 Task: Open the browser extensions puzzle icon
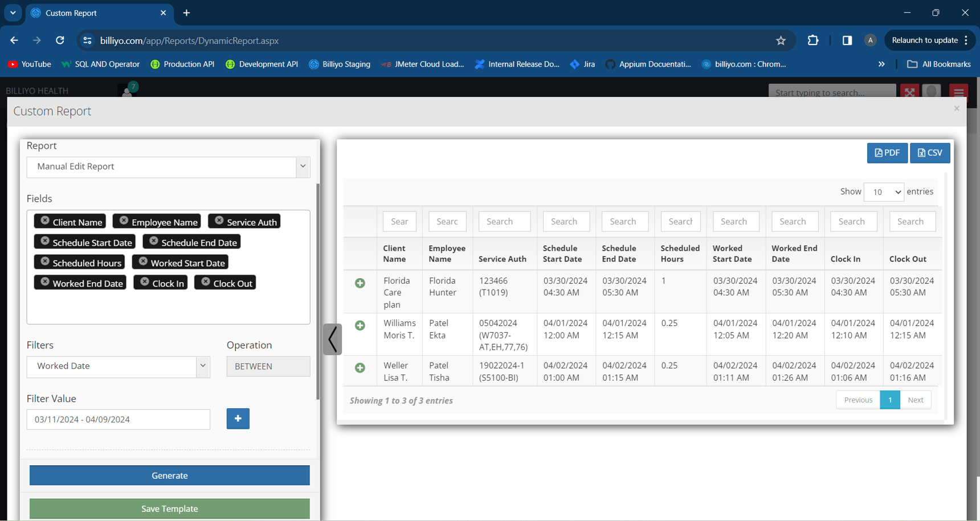click(813, 40)
